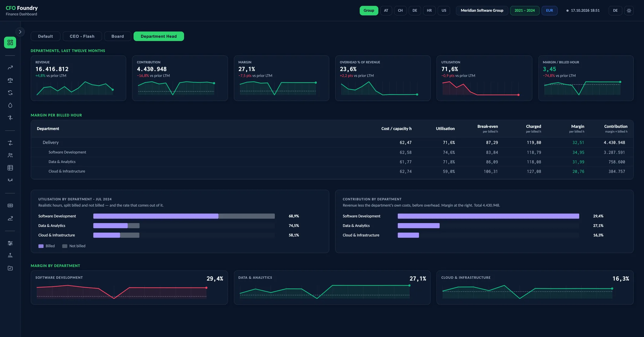Click the podium bar chart sidebar icon
The image size is (644, 337).
point(10,255)
